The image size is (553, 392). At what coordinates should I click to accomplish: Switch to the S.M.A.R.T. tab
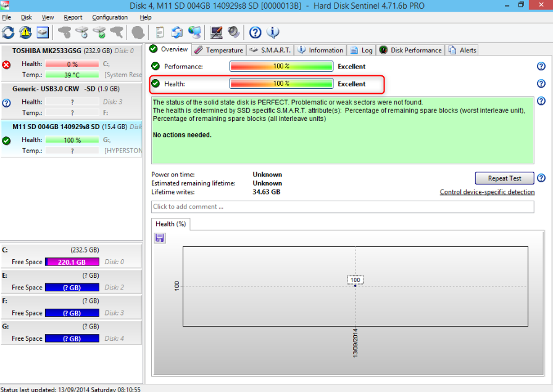(x=270, y=50)
